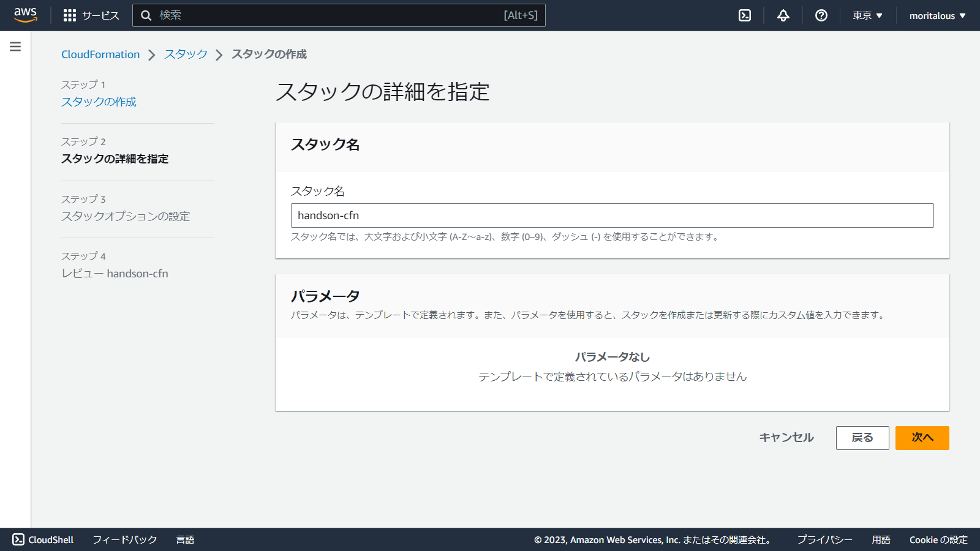The image size is (980, 551).
Task: Click the 次へ button
Action: [x=922, y=438]
